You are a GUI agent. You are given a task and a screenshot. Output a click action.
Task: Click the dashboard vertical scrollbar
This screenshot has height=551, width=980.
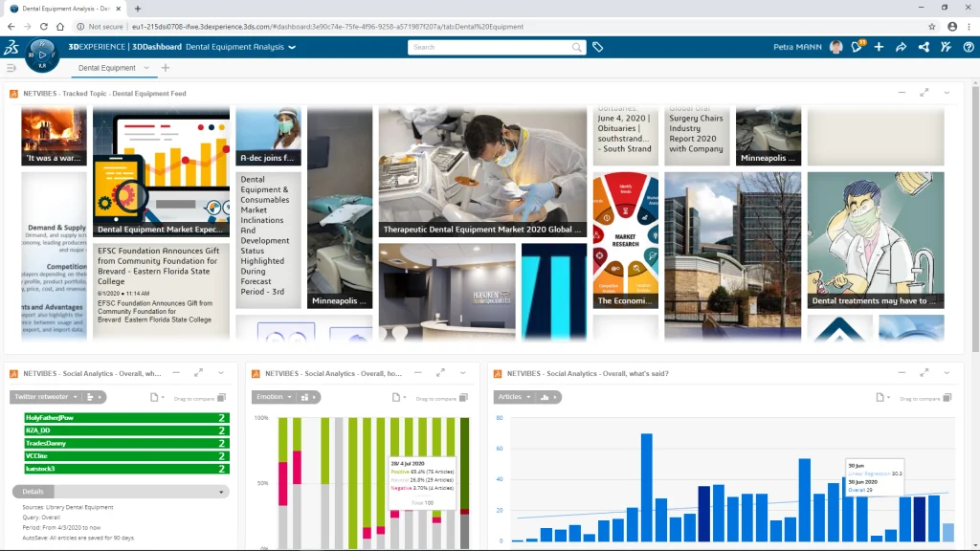(x=975, y=219)
